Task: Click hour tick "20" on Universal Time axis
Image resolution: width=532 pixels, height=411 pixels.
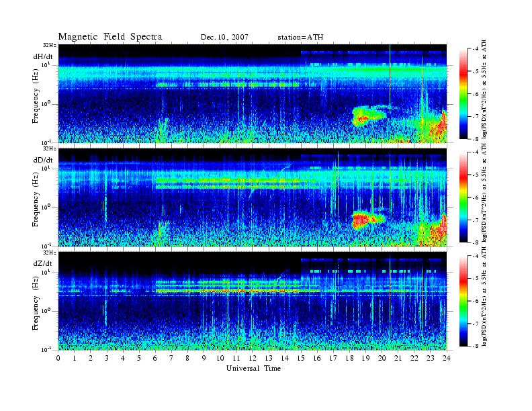Action: (x=382, y=358)
